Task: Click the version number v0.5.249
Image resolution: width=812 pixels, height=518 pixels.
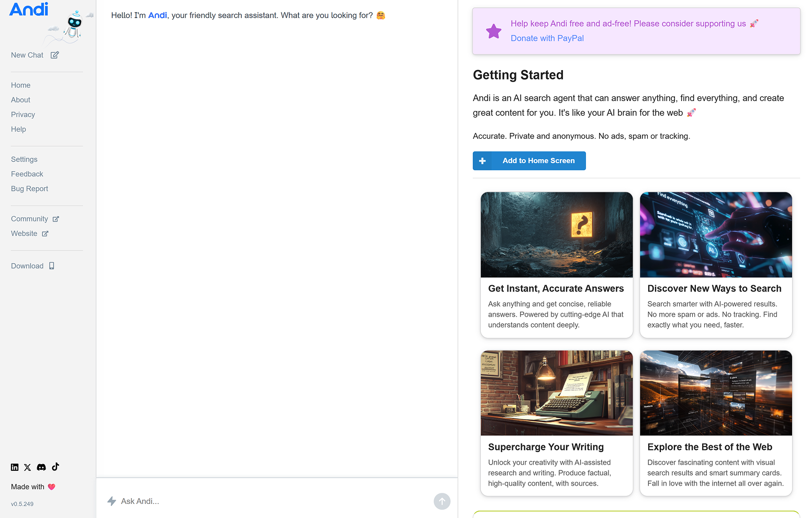Action: click(x=22, y=504)
